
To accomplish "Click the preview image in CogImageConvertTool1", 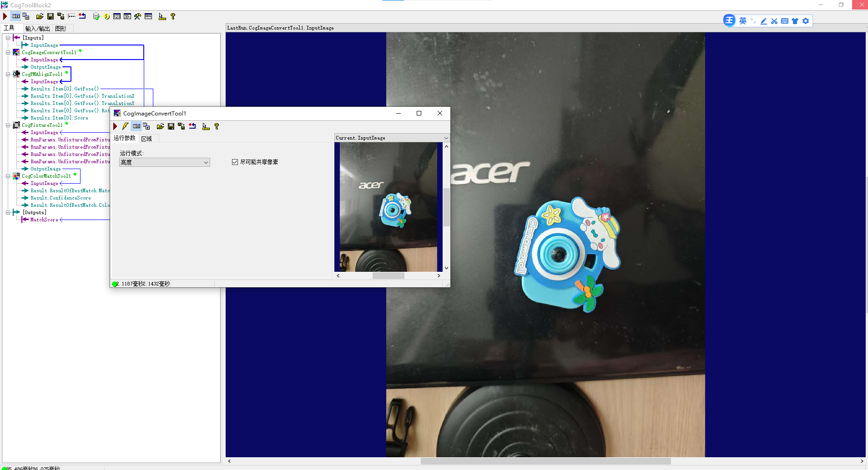I will click(389, 207).
